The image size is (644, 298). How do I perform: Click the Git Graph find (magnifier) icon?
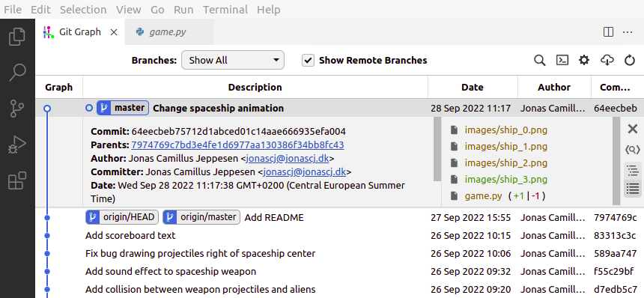coord(540,61)
